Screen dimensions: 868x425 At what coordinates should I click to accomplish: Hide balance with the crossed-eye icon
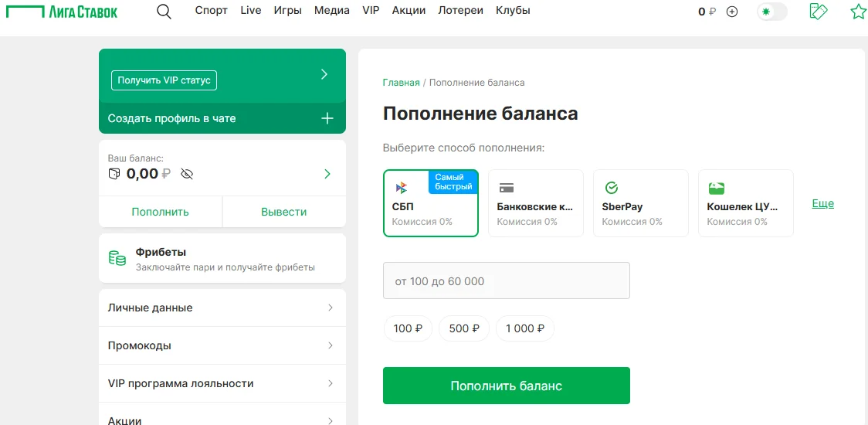(186, 174)
